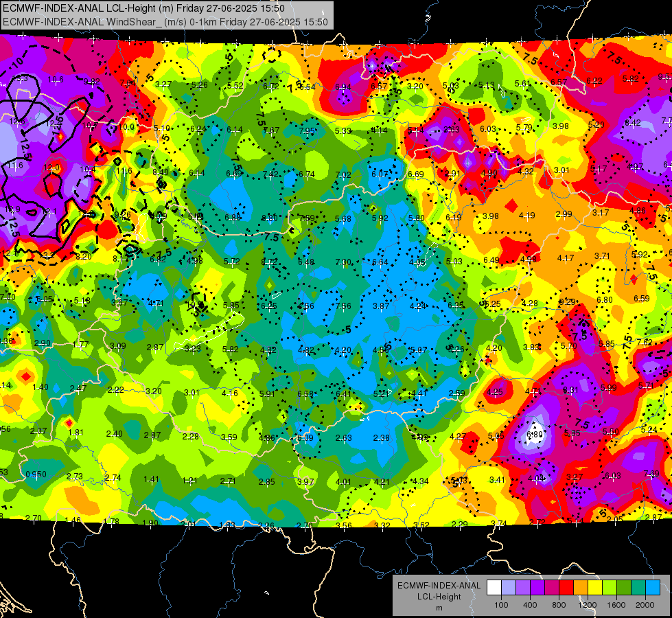The height and width of the screenshot is (618, 672).
Task: Click the 800 legend scale label
Action: click(559, 605)
